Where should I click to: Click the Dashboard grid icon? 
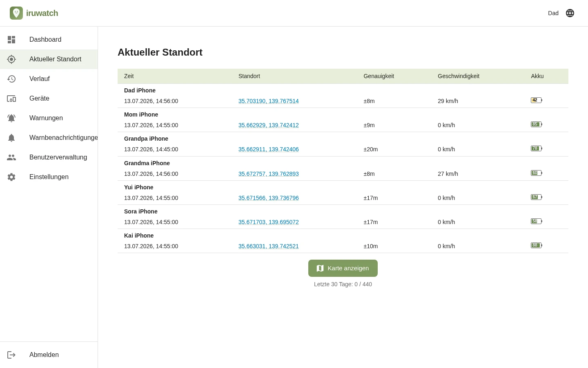[11, 40]
